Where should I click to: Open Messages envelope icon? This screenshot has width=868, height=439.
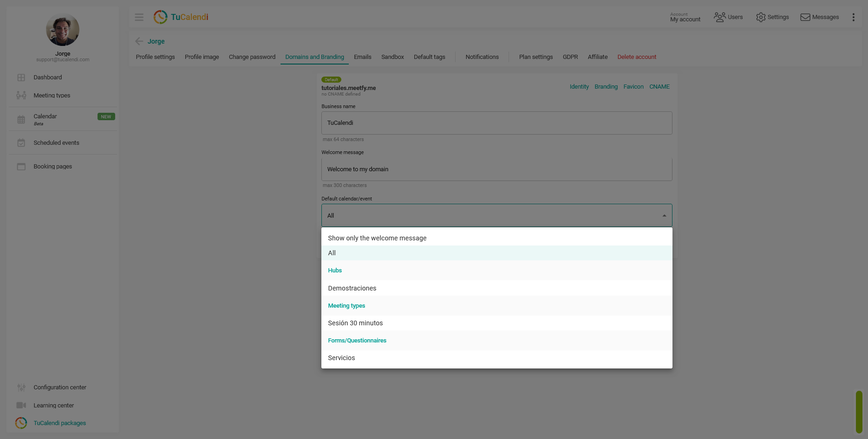click(x=805, y=17)
